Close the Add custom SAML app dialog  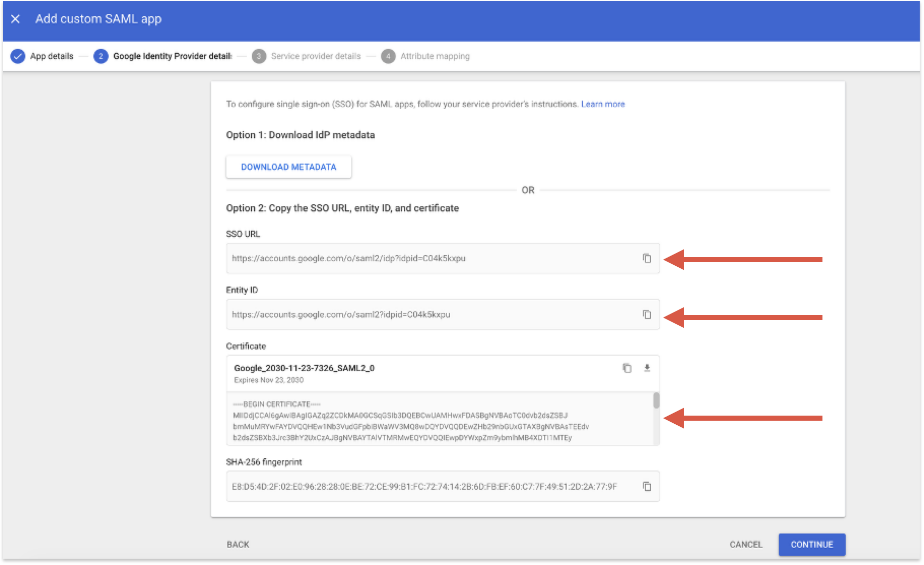(x=16, y=19)
